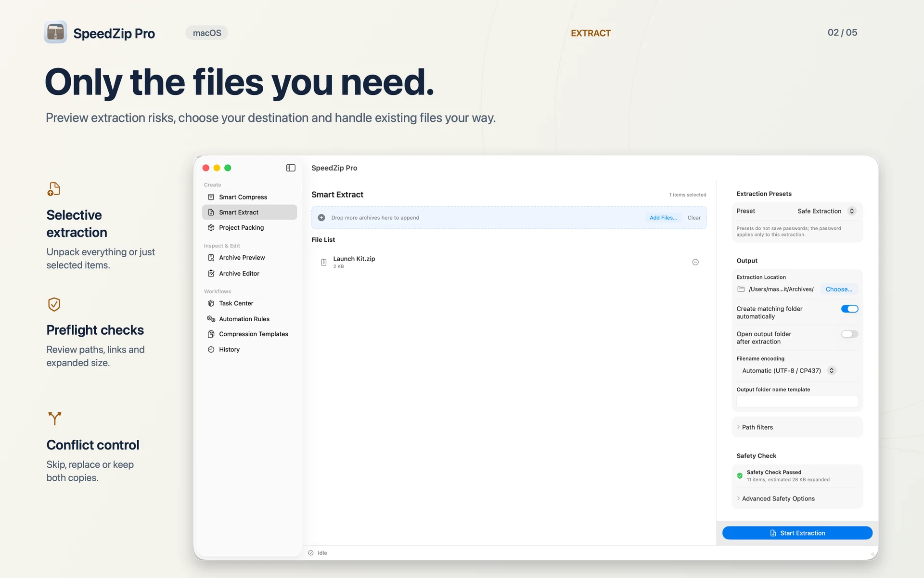924x578 pixels.
Task: Click the EXTRACT heading label
Action: pos(590,33)
